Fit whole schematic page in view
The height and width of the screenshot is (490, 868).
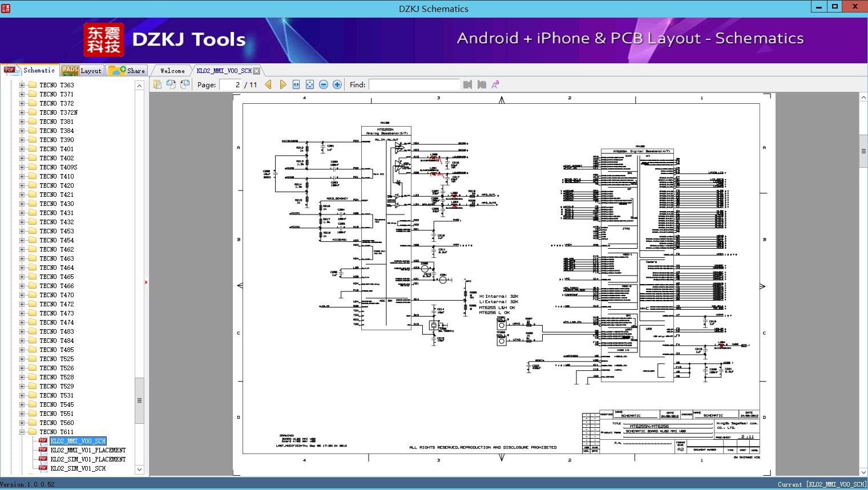(x=310, y=84)
